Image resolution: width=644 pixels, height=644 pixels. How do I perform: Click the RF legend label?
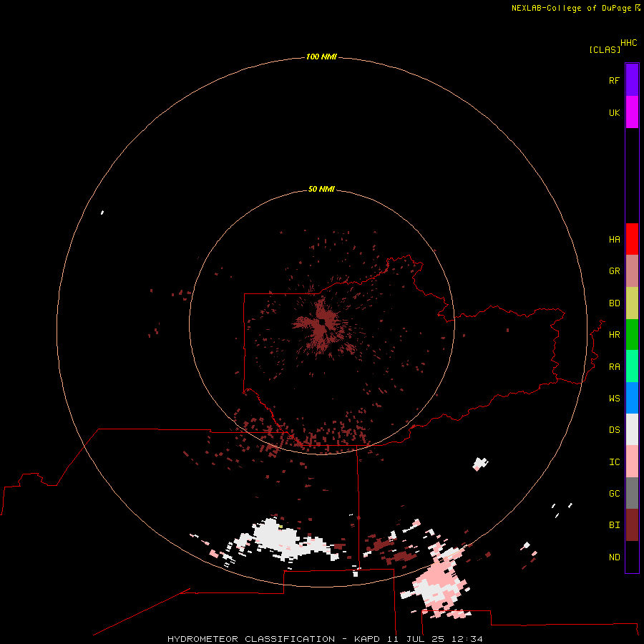tap(615, 80)
